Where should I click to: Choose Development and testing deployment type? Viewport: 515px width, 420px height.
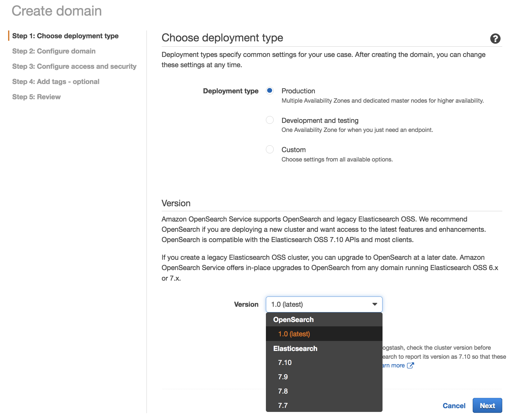click(270, 120)
